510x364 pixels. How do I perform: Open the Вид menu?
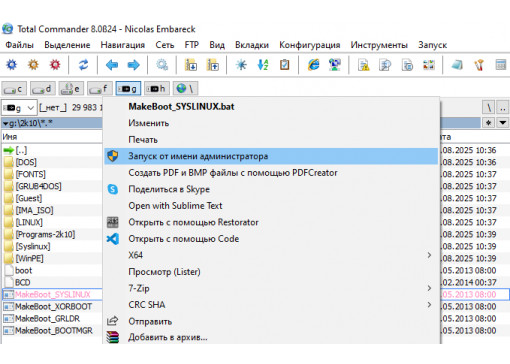[x=217, y=45]
